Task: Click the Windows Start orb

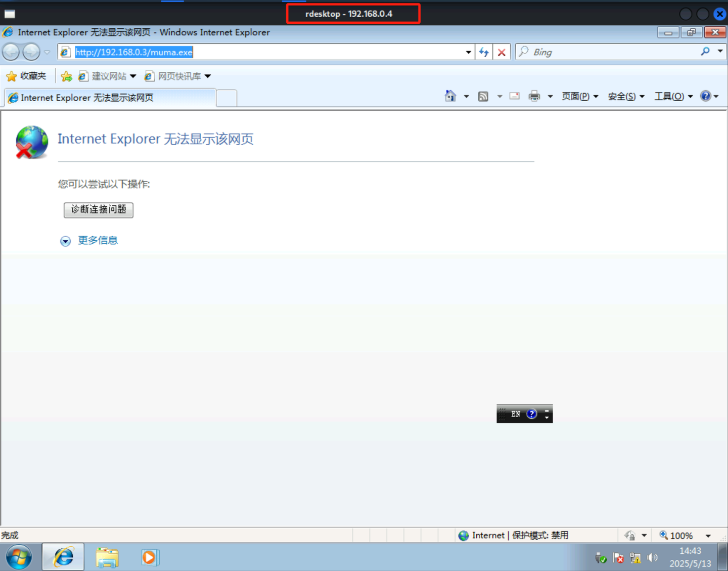Action: 19,557
